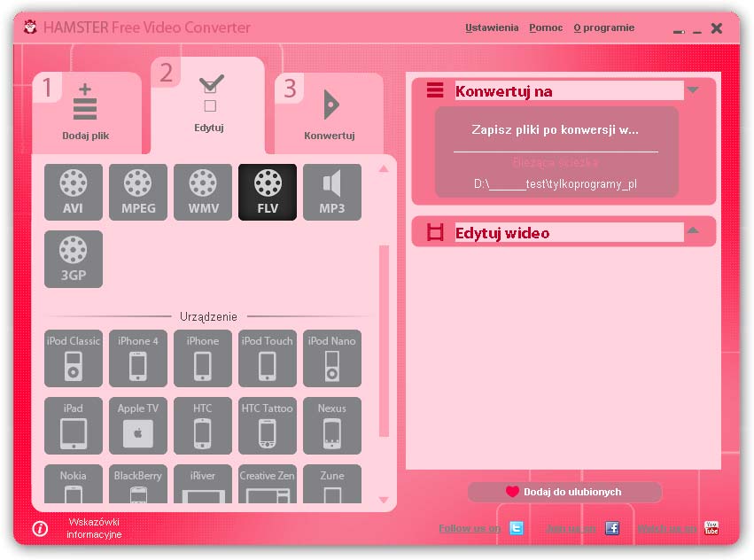Pick the plain iPhone device preset
The image size is (754, 560).
pos(202,358)
